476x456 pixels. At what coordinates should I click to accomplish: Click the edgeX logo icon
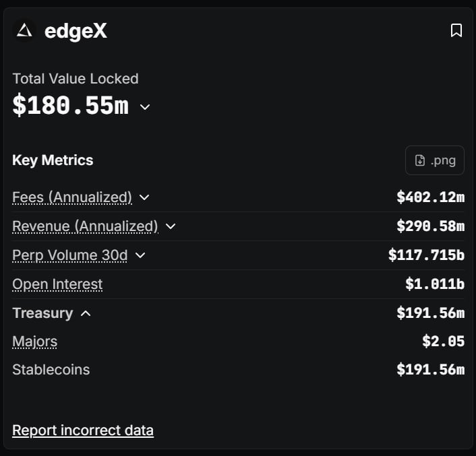point(25,30)
